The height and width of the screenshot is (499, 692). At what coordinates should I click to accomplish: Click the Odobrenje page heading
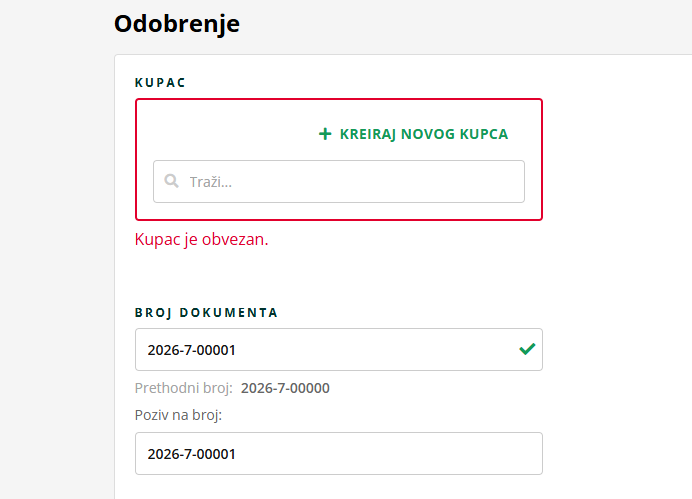point(177,24)
